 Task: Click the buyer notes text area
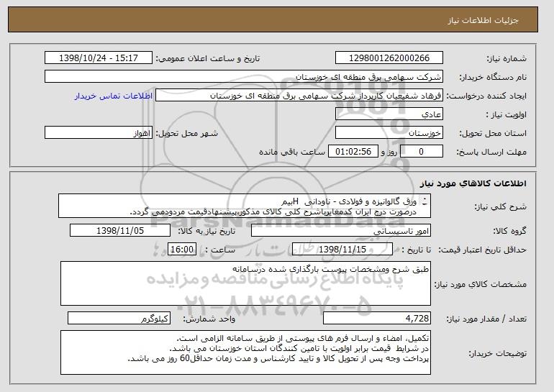(x=245, y=352)
